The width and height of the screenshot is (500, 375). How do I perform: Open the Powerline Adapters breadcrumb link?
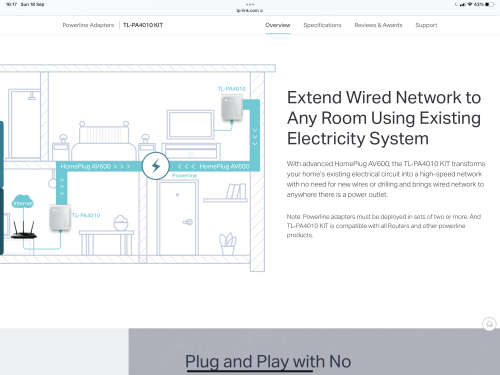pyautogui.click(x=88, y=25)
